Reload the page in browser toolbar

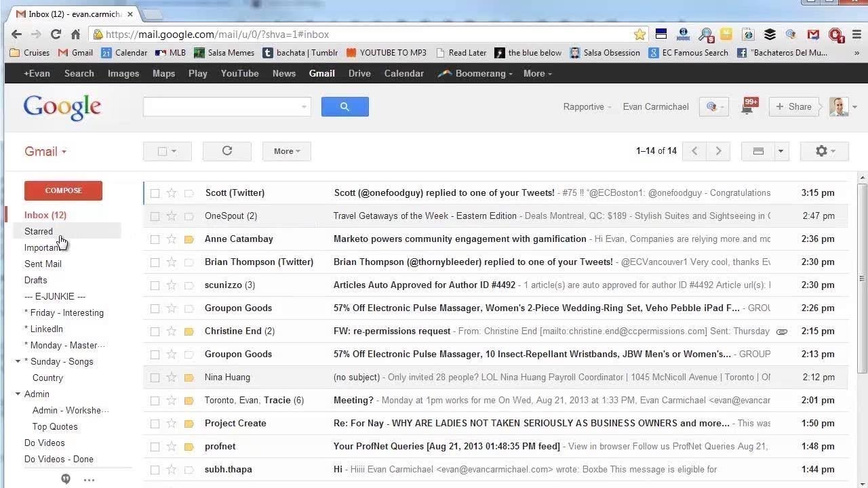pos(56,34)
